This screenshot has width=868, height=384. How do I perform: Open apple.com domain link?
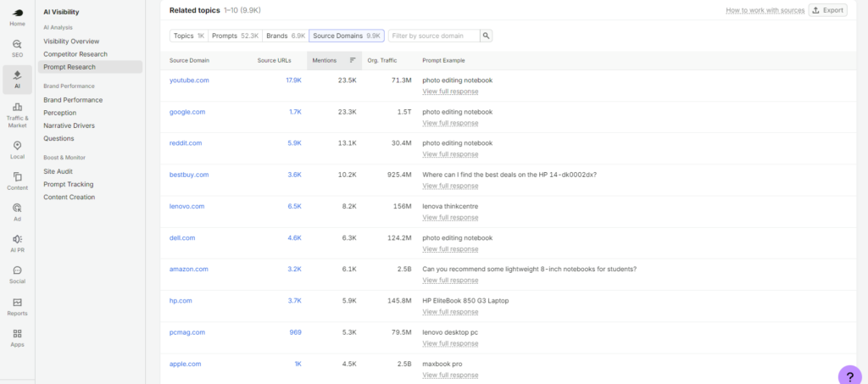[x=185, y=365]
